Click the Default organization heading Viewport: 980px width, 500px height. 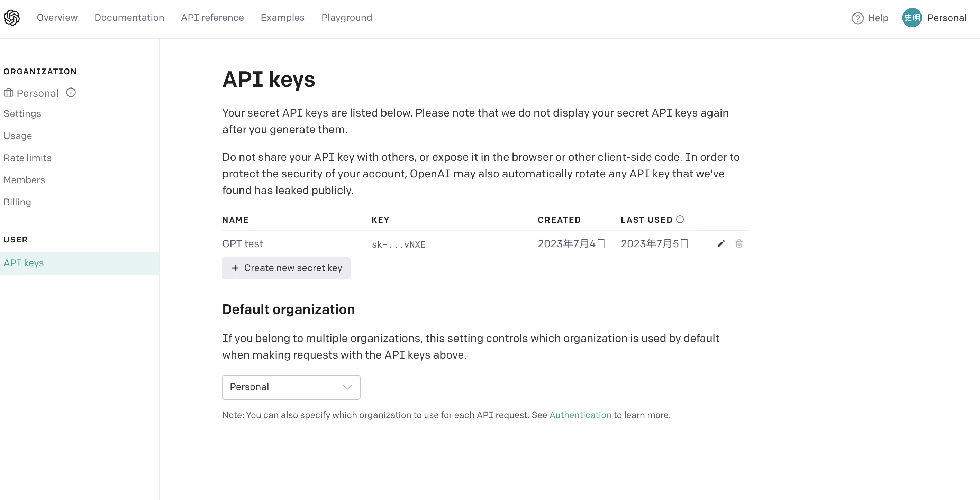pos(288,309)
